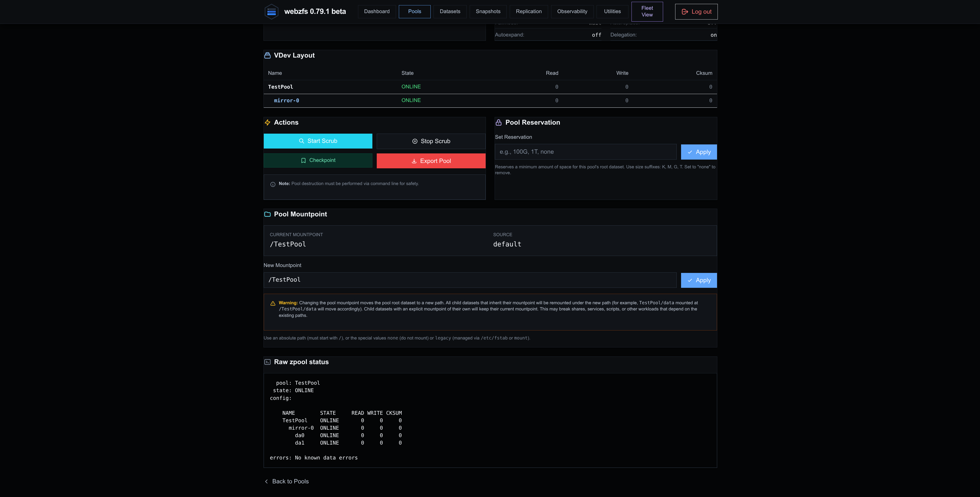Viewport: 980px width, 497px height.
Task: Open the Observability menu
Action: (x=572, y=11)
